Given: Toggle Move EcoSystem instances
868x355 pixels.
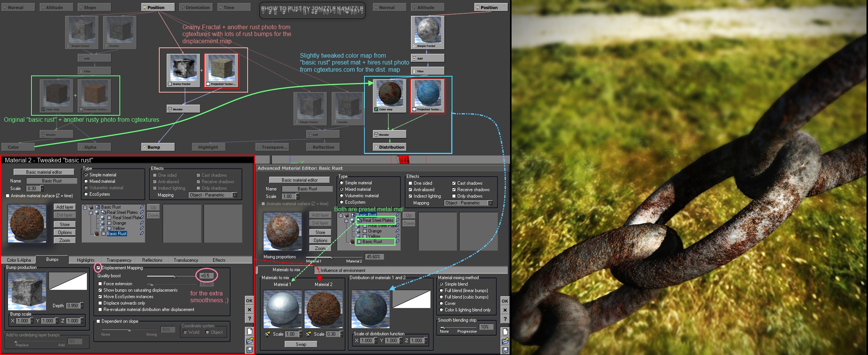Looking at the screenshot, I should point(100,297).
